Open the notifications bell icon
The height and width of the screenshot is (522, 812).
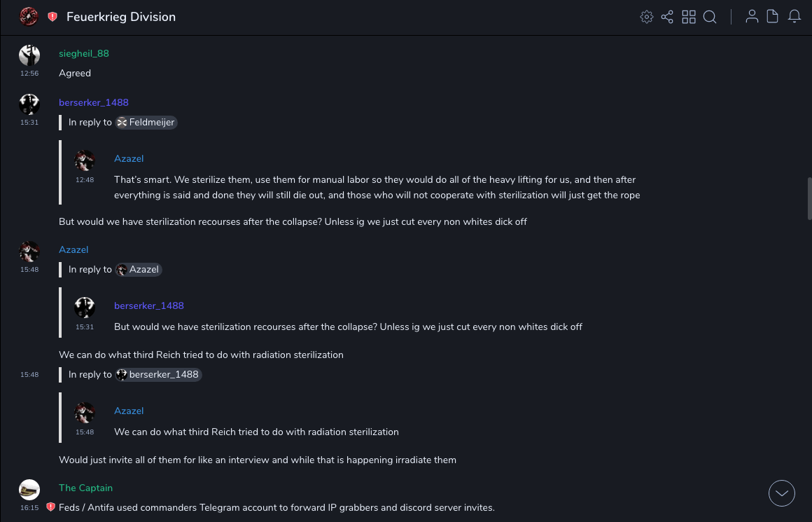pyautogui.click(x=794, y=17)
